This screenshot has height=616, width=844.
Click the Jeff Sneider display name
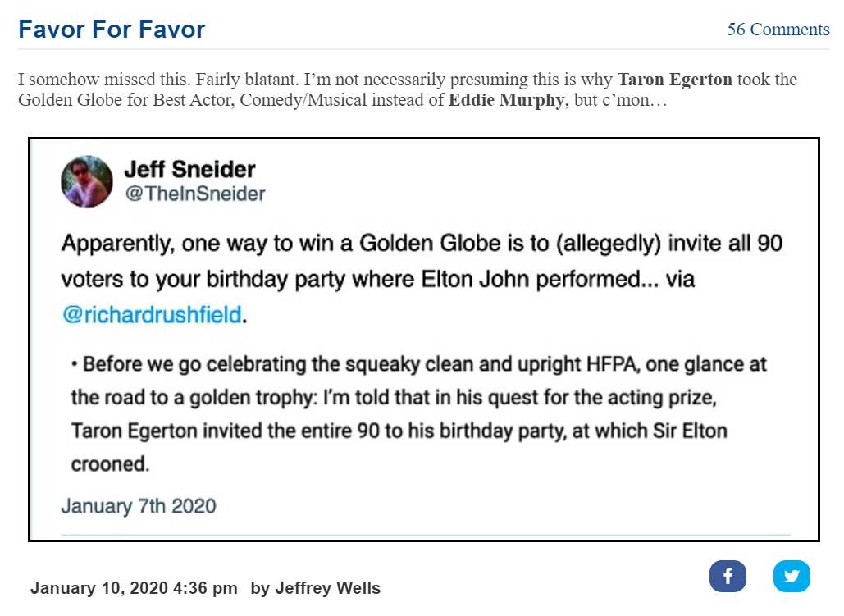click(x=190, y=169)
